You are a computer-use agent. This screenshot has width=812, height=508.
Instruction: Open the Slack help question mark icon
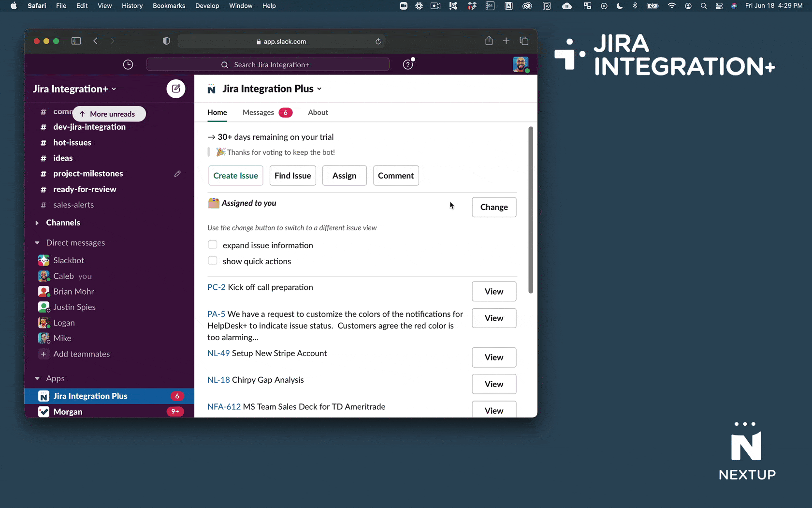pyautogui.click(x=408, y=65)
